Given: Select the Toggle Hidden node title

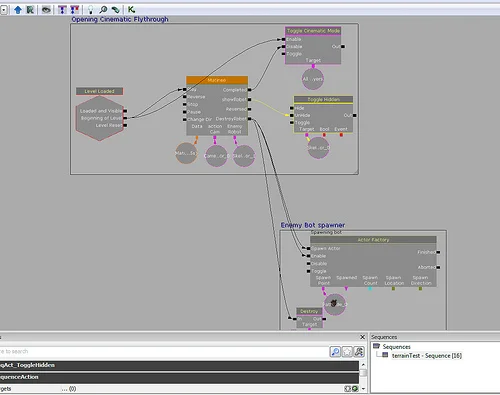Looking at the screenshot, I should (x=323, y=99).
